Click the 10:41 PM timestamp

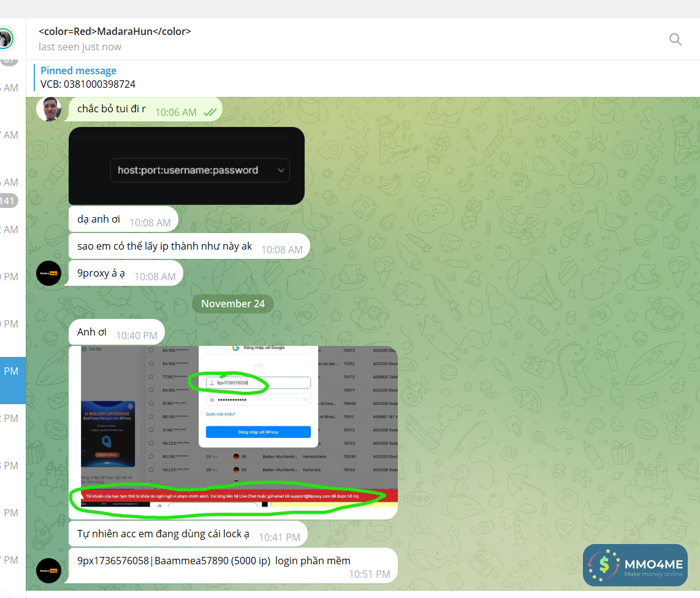coord(280,537)
